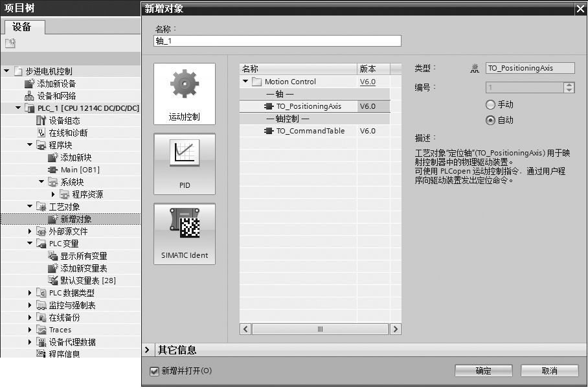Screen dimensions: 588x390
Task: Click the 取消 button
Action: 549,371
